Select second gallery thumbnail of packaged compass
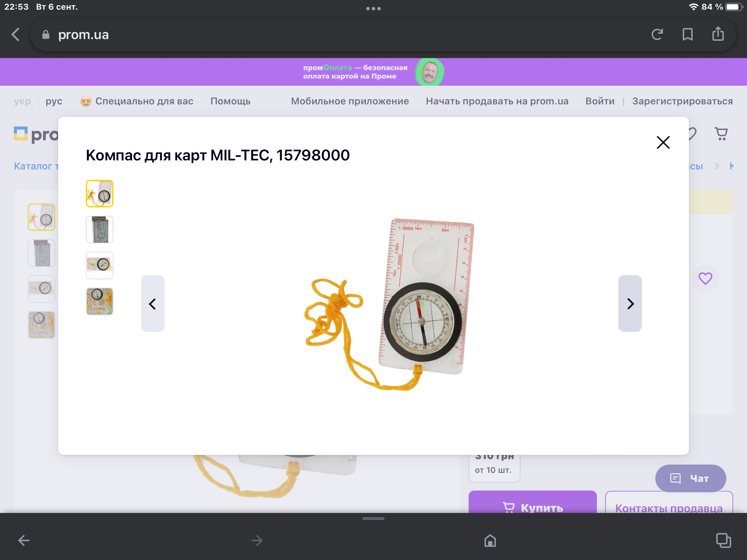This screenshot has width=747, height=560. [100, 230]
